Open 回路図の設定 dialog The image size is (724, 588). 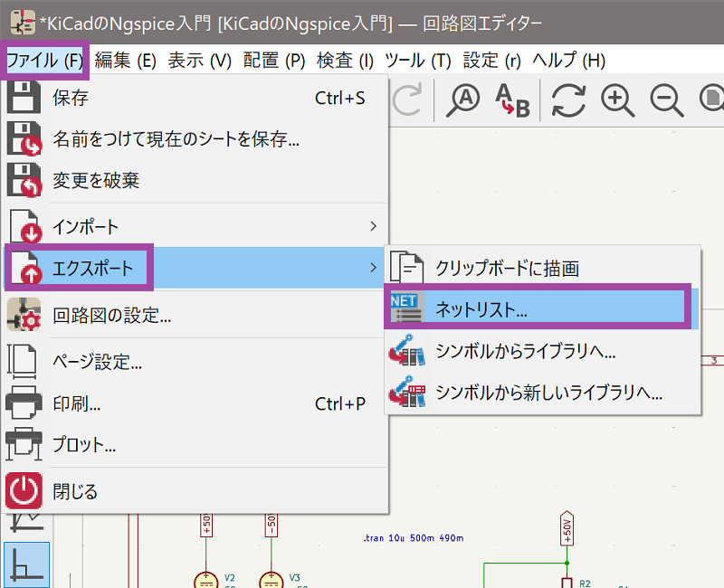point(195,315)
